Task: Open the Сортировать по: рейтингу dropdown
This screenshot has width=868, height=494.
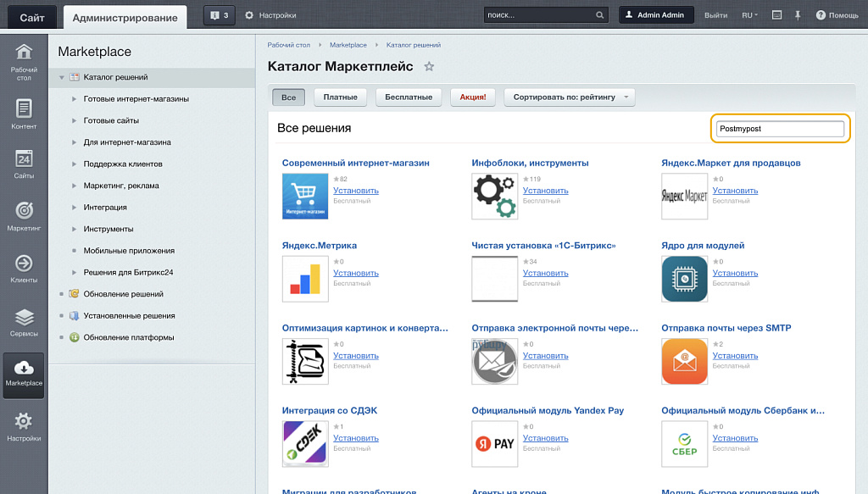Action: (x=569, y=97)
